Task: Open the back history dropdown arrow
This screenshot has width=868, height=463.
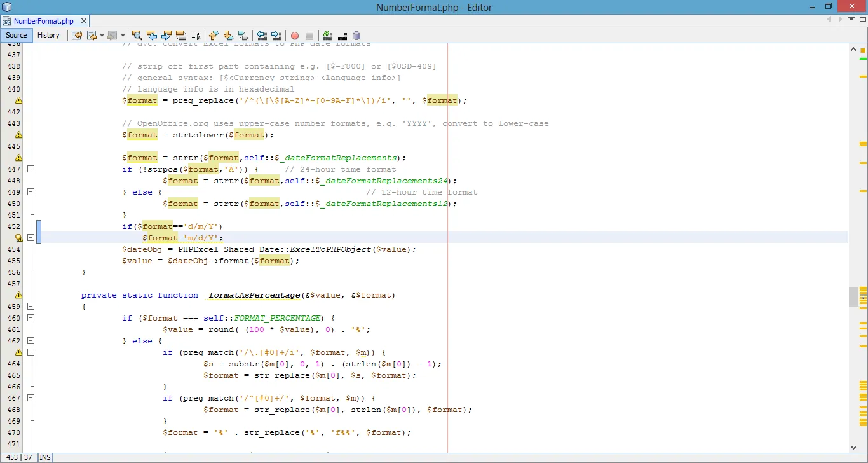Action: point(102,36)
